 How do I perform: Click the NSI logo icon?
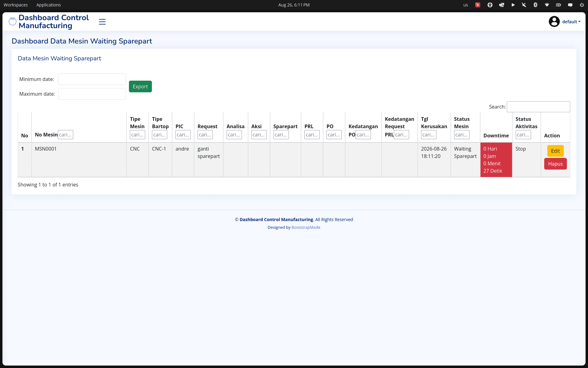(x=12, y=21)
